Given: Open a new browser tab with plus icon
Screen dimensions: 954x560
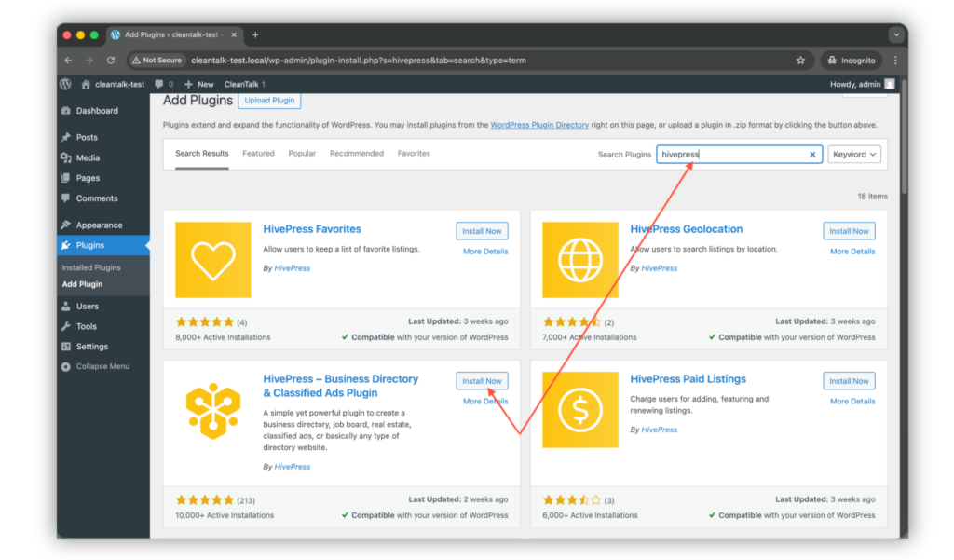Looking at the screenshot, I should point(255,34).
